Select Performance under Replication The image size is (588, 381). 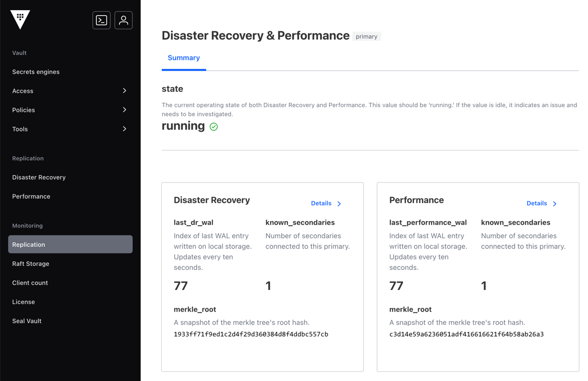pos(31,196)
